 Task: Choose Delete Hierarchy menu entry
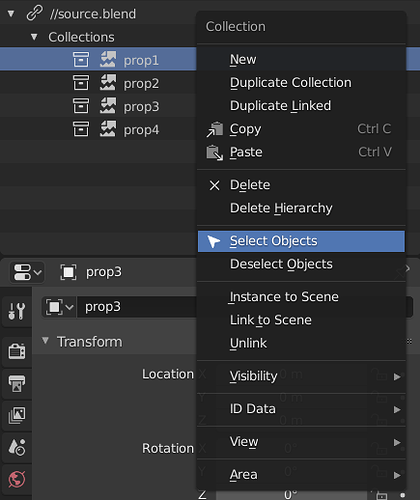coord(301,208)
